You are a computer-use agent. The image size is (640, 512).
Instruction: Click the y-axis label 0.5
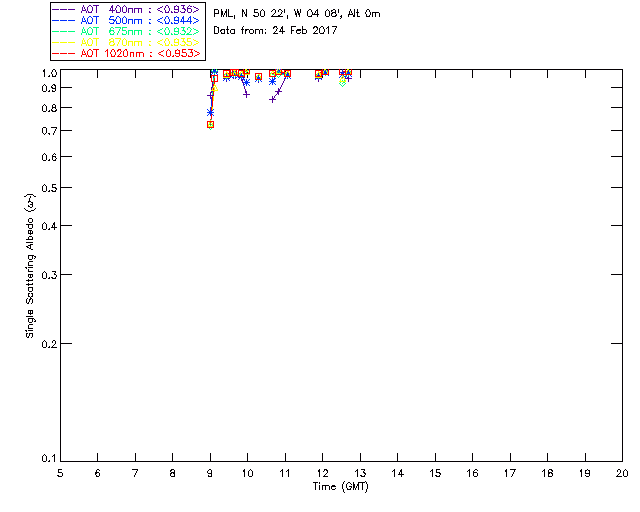tap(49, 188)
